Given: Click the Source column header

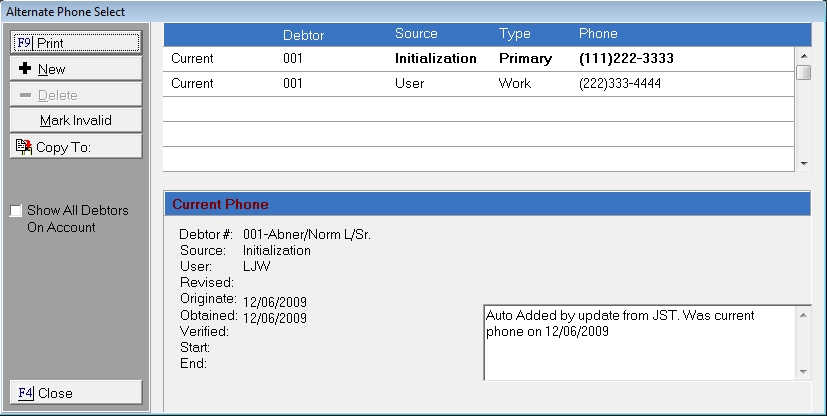Looking at the screenshot, I should [x=416, y=34].
